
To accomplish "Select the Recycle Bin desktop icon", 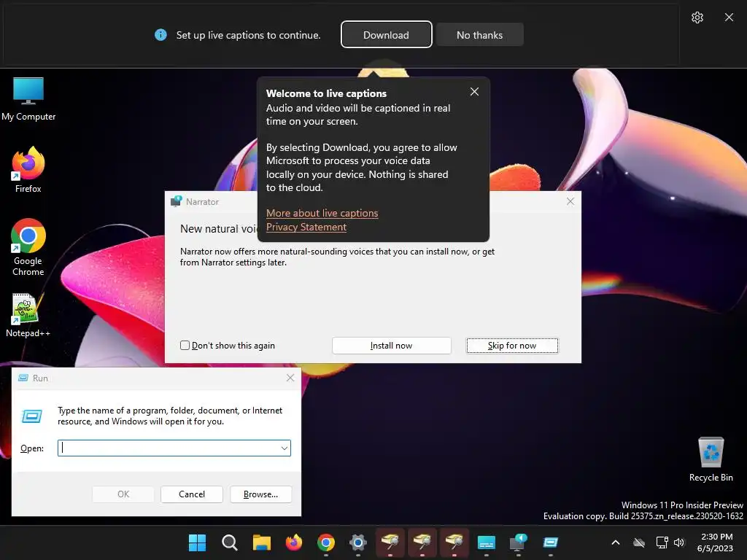I will coord(711,459).
